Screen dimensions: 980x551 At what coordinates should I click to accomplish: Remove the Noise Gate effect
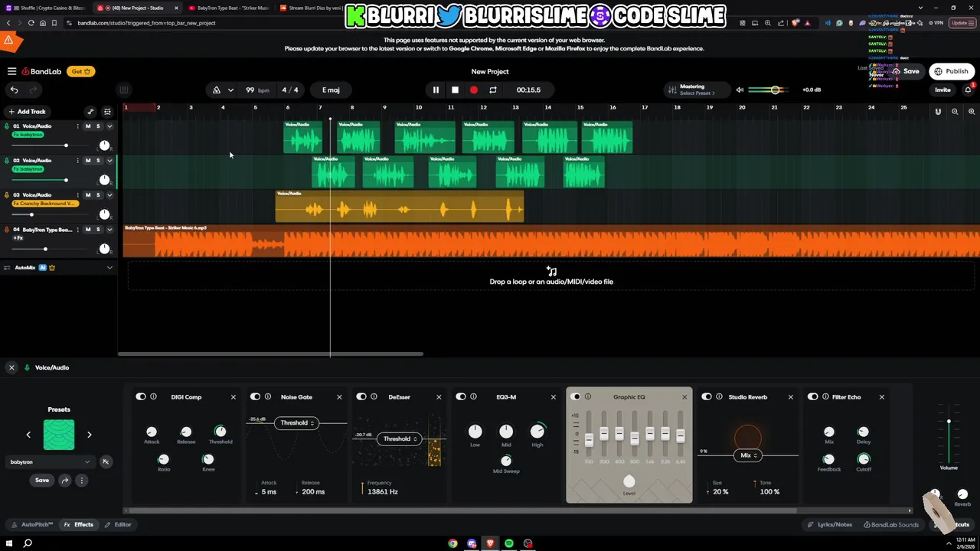click(339, 397)
